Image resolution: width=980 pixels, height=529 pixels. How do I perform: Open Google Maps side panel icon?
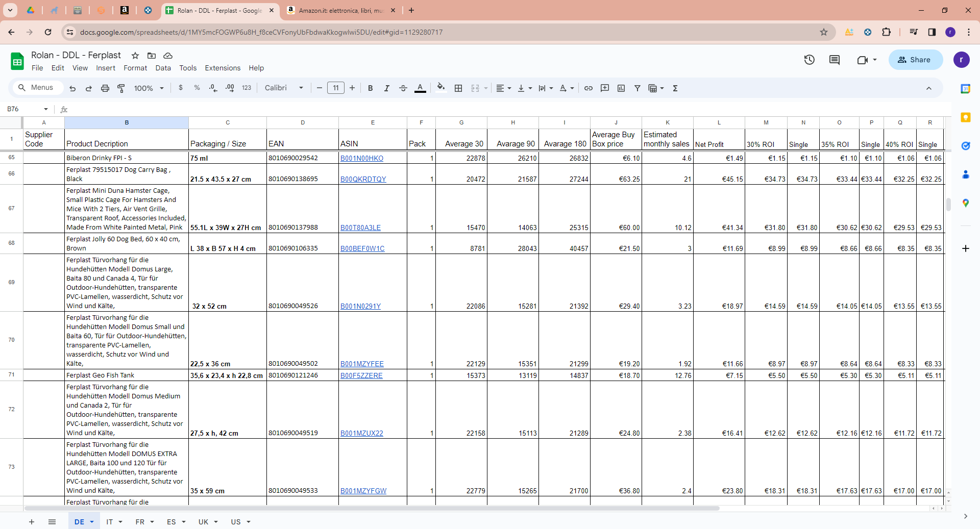tap(966, 203)
